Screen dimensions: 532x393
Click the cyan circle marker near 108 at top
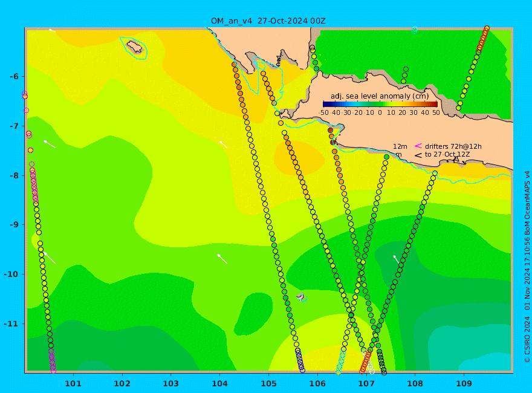(414, 30)
